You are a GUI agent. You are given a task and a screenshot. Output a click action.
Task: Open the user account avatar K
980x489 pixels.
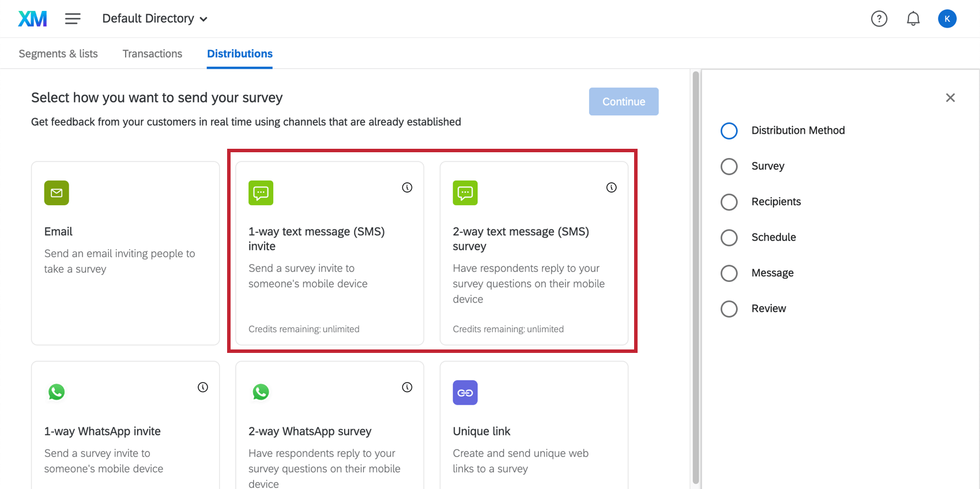click(x=947, y=19)
